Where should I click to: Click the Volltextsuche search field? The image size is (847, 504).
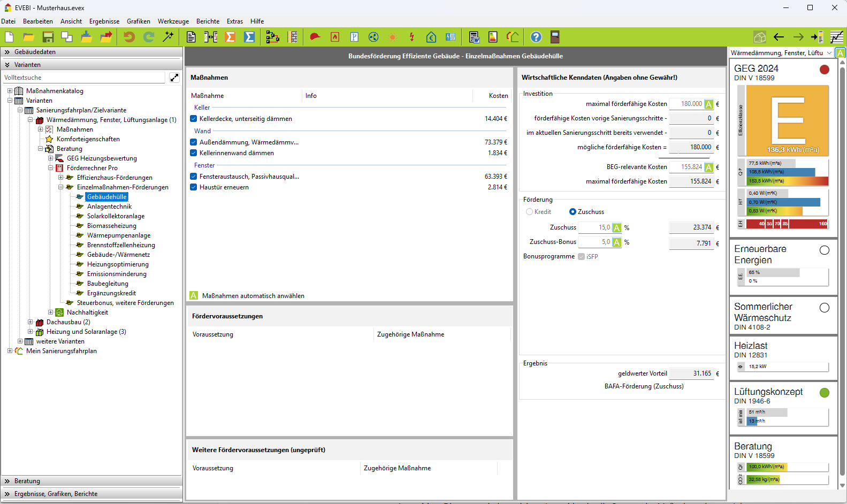[84, 78]
